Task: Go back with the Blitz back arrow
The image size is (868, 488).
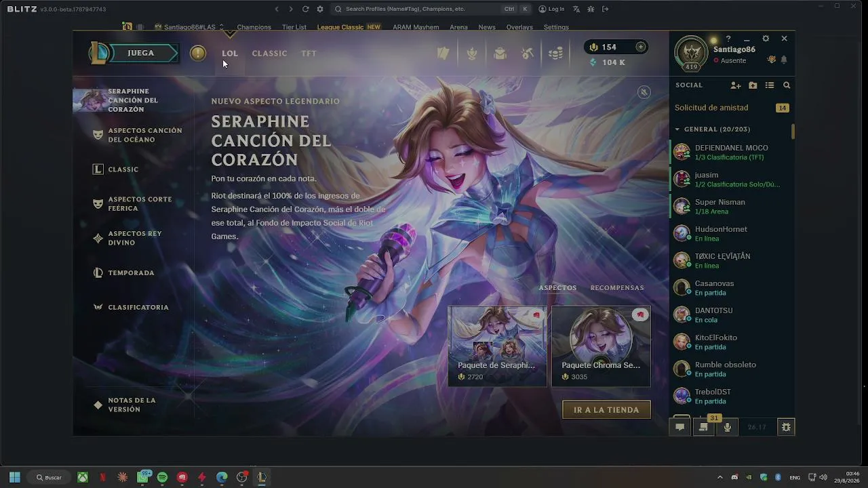Action: tap(277, 9)
